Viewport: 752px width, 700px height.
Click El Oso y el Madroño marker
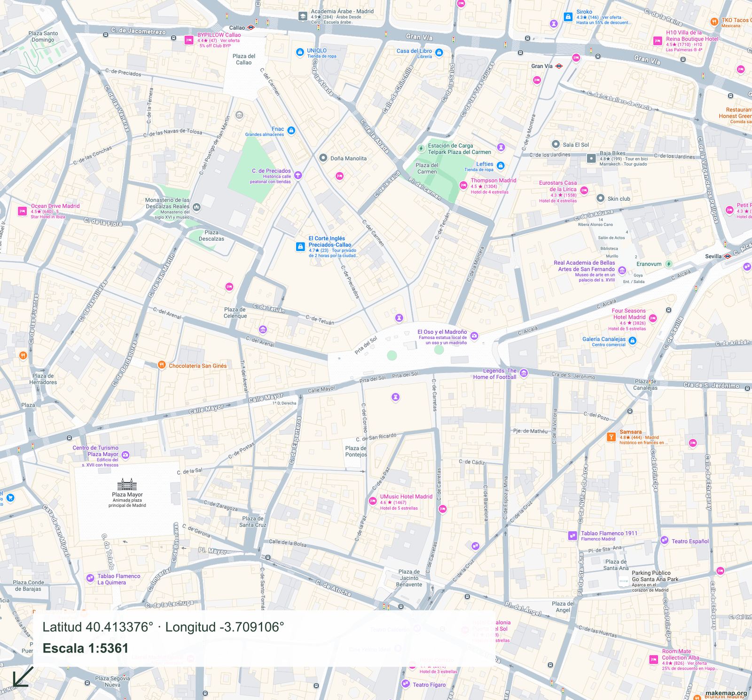pos(474,336)
